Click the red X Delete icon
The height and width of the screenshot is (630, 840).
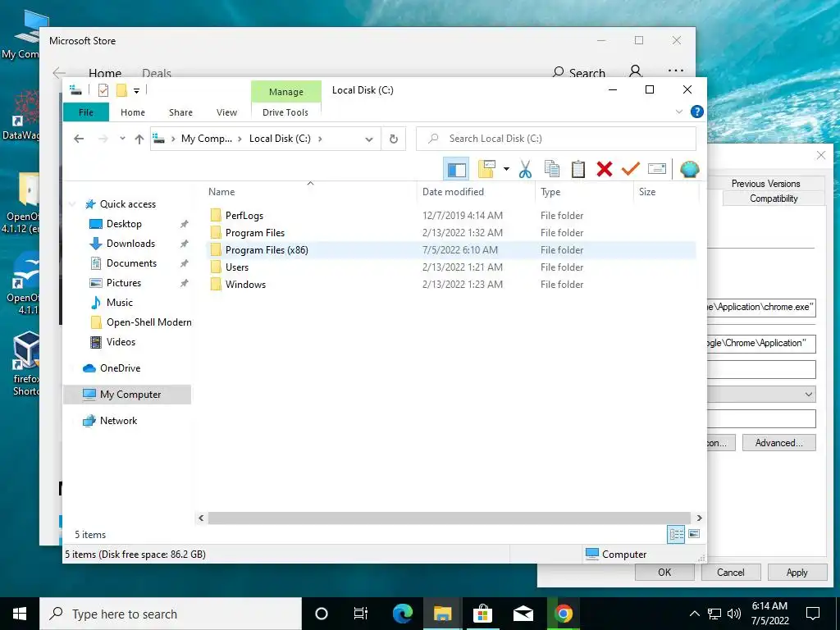click(605, 169)
